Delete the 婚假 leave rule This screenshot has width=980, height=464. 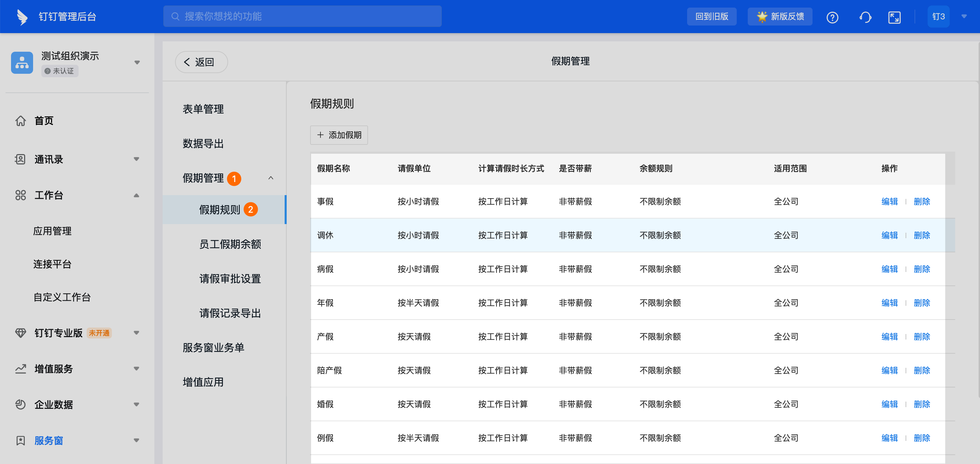[x=921, y=404]
